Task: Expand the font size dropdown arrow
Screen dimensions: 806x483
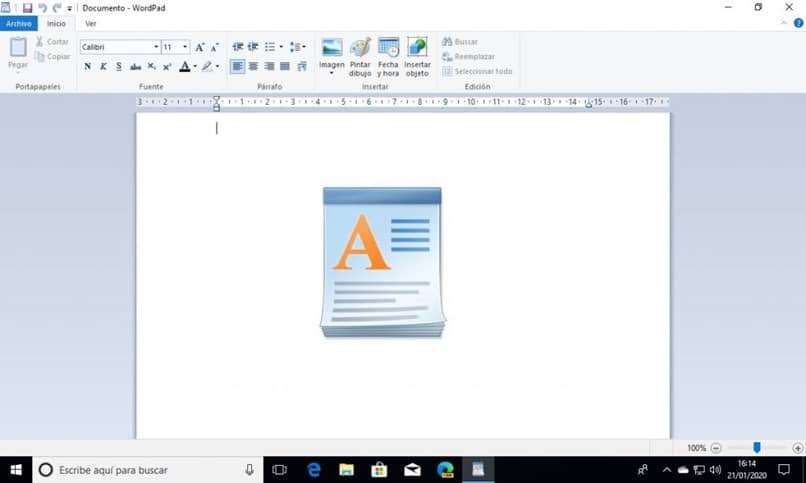Action: click(x=185, y=47)
